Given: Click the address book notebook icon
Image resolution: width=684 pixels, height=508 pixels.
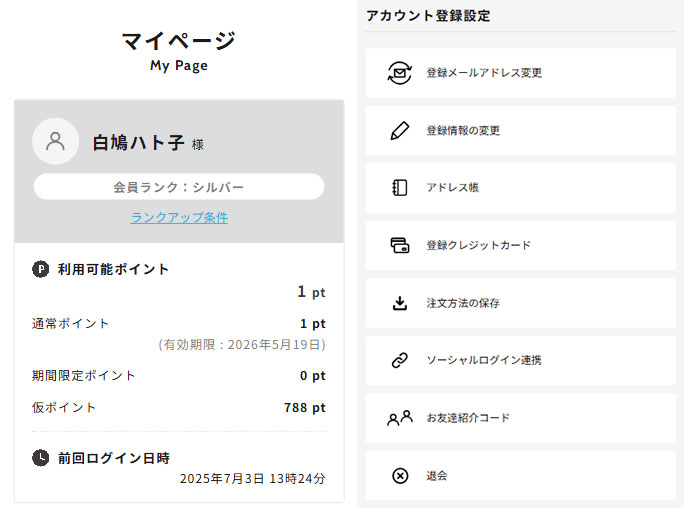Looking at the screenshot, I should pyautogui.click(x=400, y=188).
